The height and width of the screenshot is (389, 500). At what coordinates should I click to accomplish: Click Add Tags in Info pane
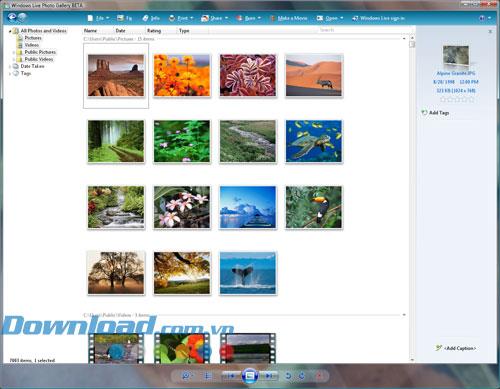coord(435,113)
